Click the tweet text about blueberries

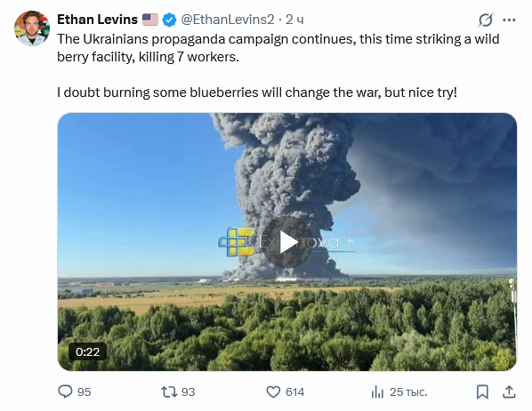pyautogui.click(x=257, y=93)
